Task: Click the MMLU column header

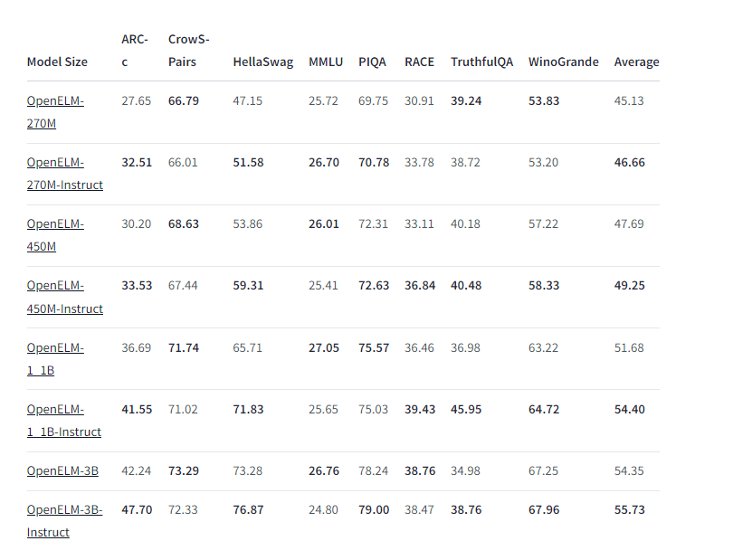Action: tap(326, 62)
